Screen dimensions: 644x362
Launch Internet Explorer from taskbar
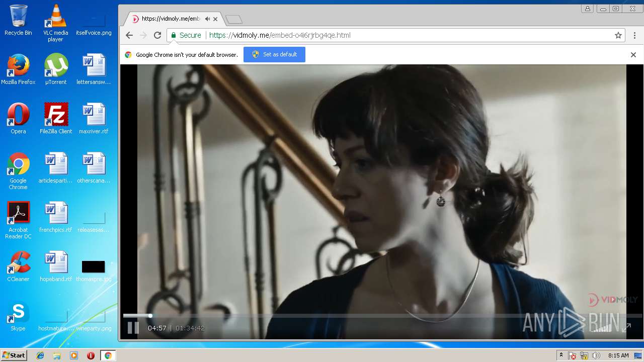click(x=40, y=355)
